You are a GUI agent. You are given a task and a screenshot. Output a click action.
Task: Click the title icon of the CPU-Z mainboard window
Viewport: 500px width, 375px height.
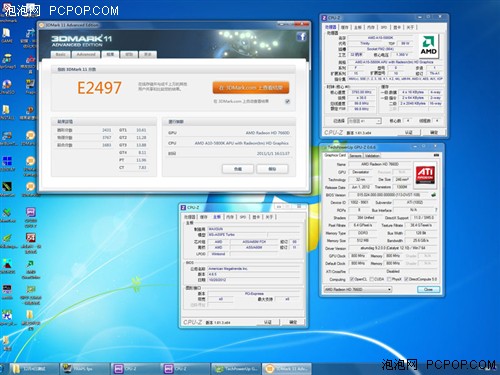tap(183, 208)
